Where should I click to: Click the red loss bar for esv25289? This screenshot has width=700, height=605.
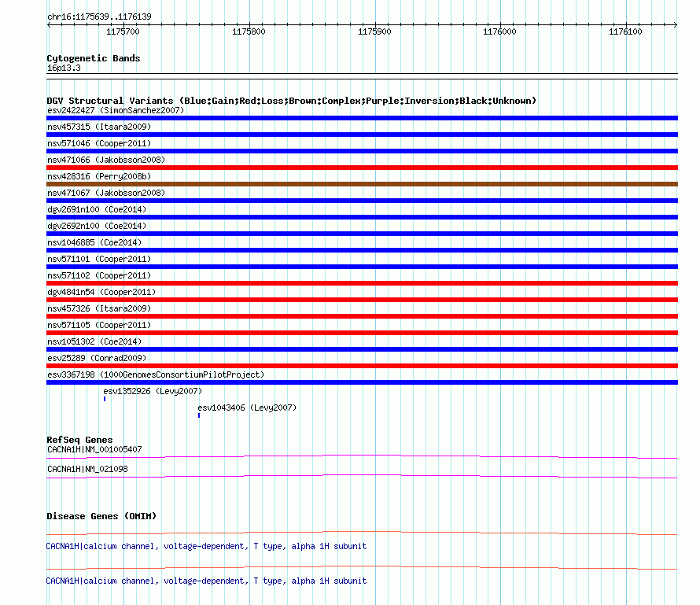pyautogui.click(x=362, y=366)
